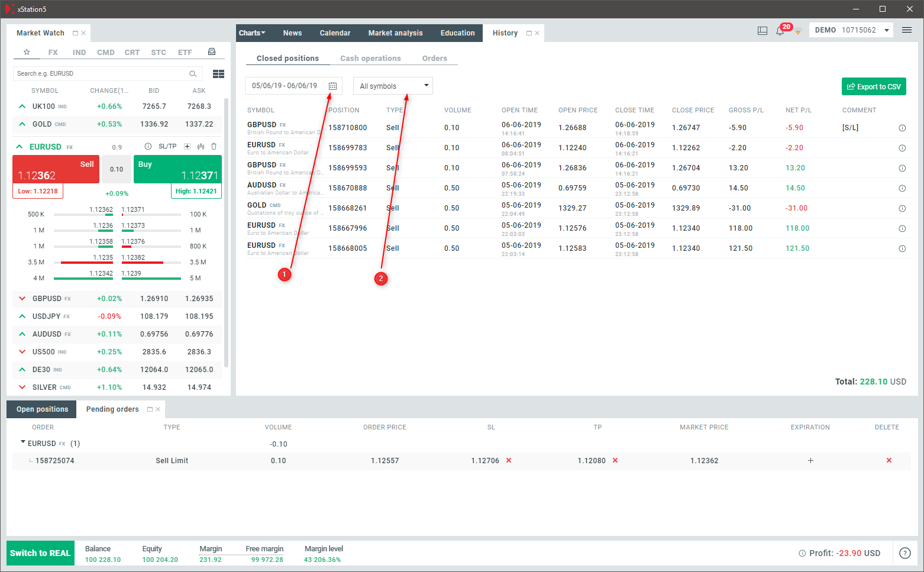Open the DEMO account selector dropdown

coord(852,30)
